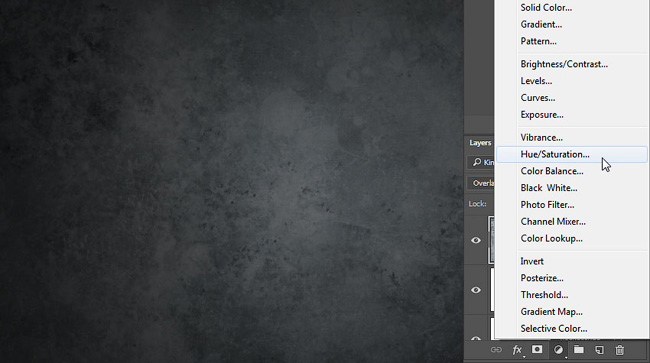Toggle visibility of the second layer

[476, 290]
